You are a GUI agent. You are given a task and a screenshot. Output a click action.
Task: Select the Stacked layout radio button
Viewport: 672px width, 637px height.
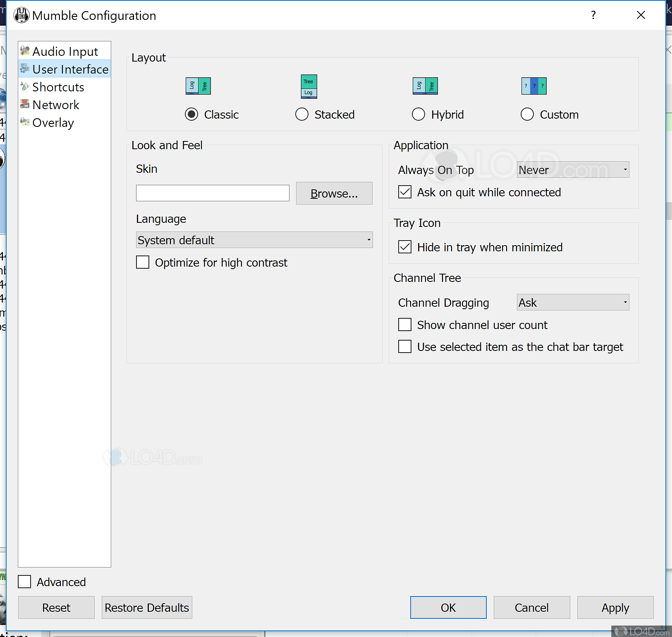pyautogui.click(x=302, y=115)
